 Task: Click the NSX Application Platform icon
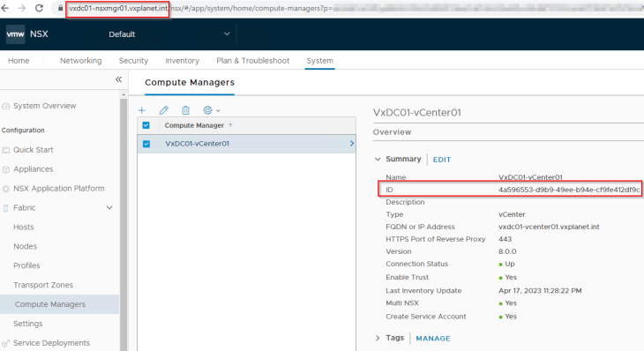click(x=6, y=189)
